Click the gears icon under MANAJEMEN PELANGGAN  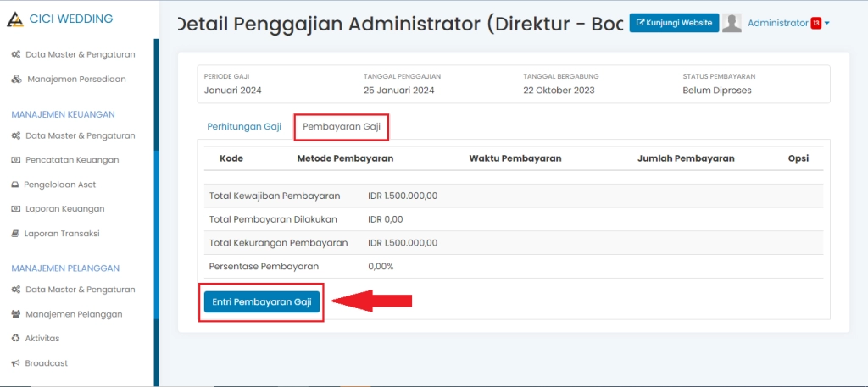point(16,290)
